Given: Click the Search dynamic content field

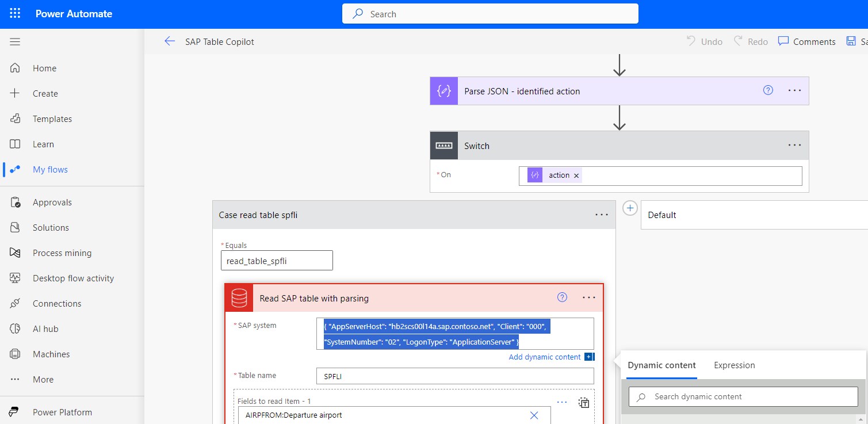Looking at the screenshot, I should (743, 396).
